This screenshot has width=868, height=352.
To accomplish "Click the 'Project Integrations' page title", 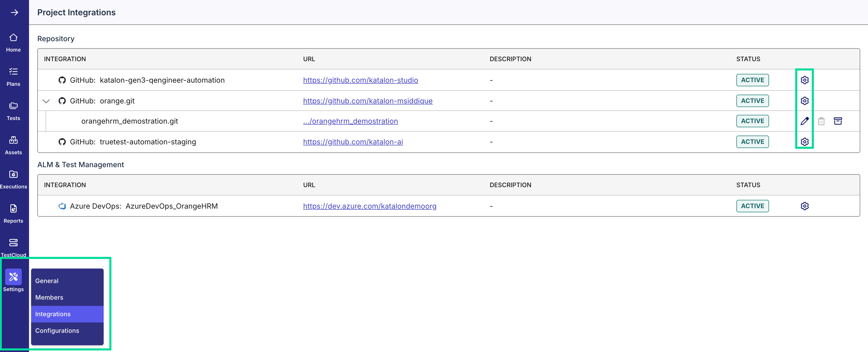I will 76,12.
